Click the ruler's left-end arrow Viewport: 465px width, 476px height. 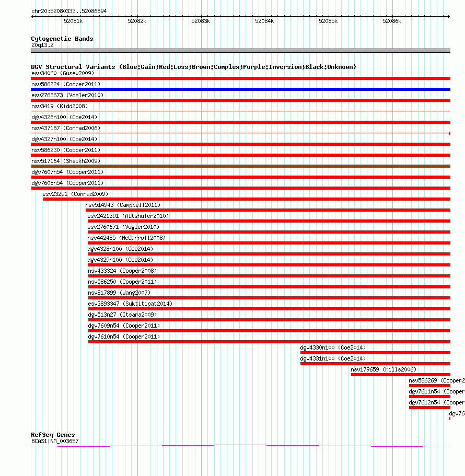tap(33, 16)
